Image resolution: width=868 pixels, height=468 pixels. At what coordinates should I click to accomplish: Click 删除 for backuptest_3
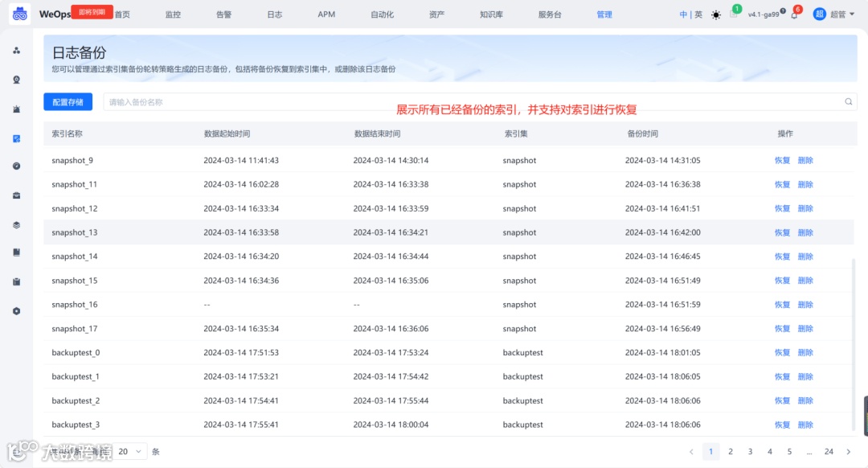(805, 425)
